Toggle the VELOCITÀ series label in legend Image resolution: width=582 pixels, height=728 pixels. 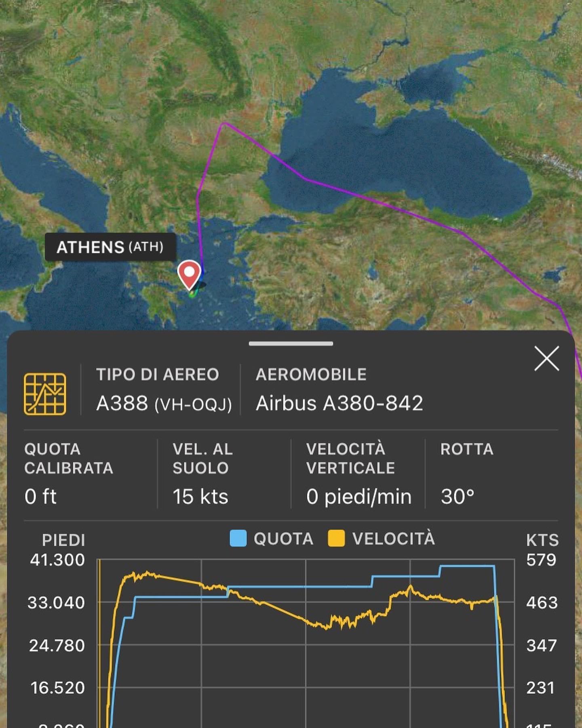(394, 539)
